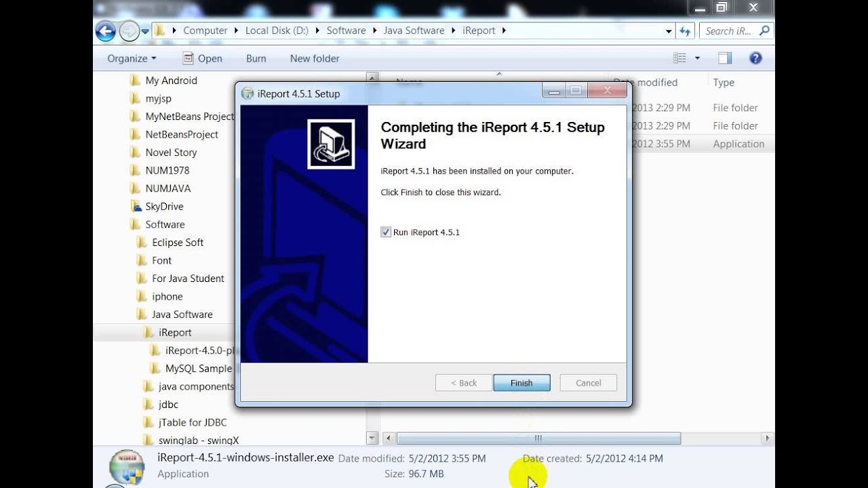Click Finish to close the setup wizard

[x=521, y=383]
